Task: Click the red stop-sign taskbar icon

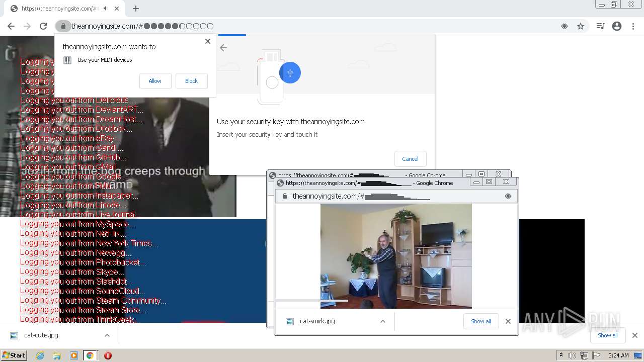Action: coord(108,355)
